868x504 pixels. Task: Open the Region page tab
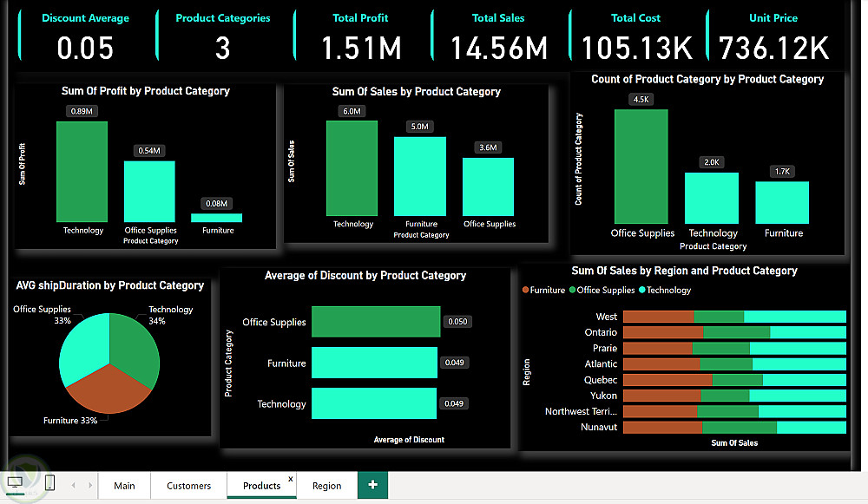(x=326, y=485)
